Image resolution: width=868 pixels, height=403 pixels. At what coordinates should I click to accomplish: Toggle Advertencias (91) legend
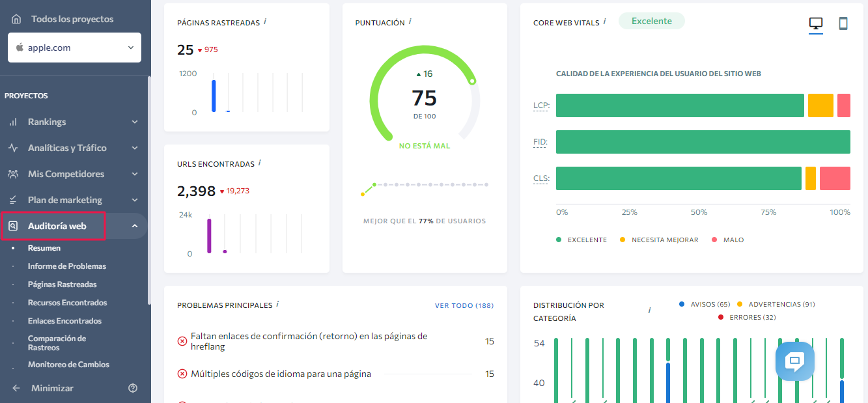(x=776, y=304)
